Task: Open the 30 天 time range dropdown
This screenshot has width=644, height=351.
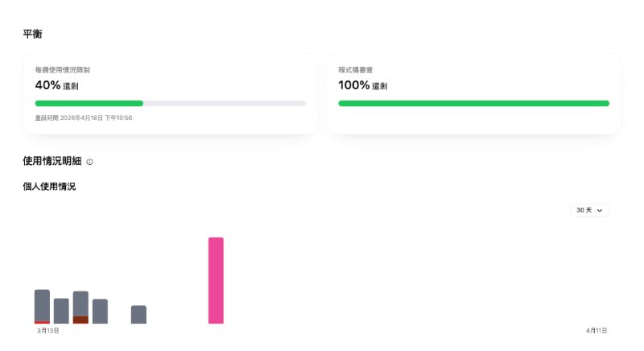Action: [x=590, y=210]
